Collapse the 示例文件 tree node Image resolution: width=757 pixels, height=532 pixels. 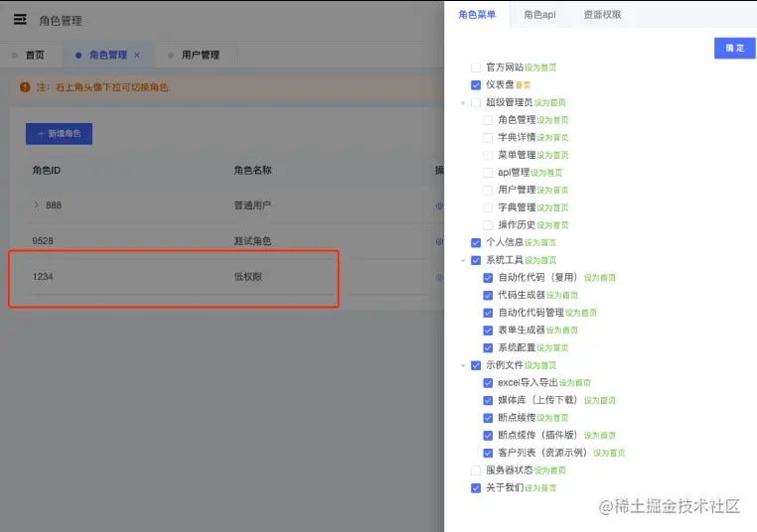click(463, 365)
